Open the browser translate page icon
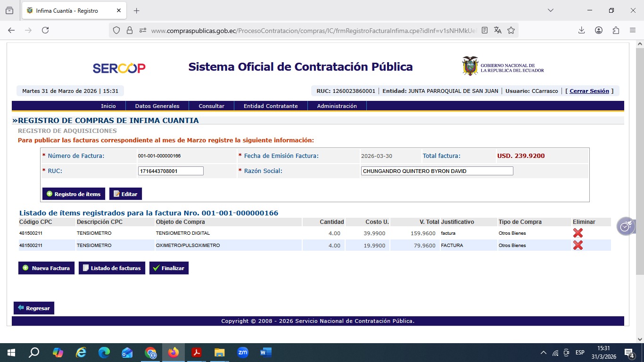 click(x=498, y=30)
